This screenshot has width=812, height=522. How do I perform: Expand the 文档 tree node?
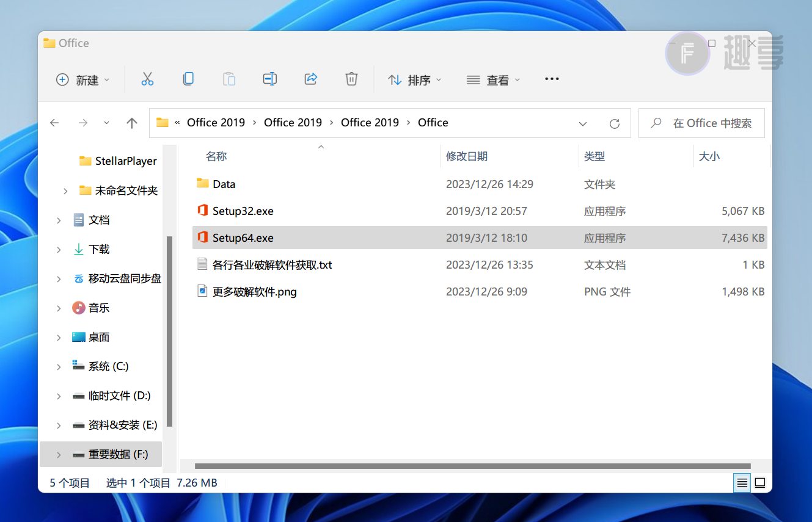pos(59,220)
